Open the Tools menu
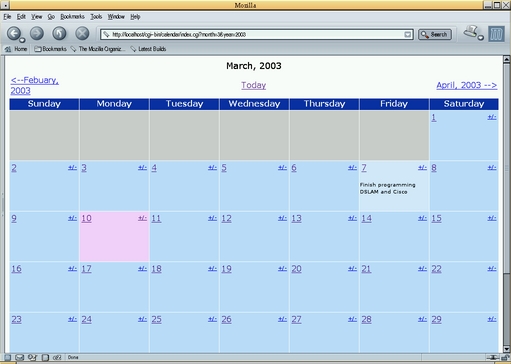Screen dimensions: 511x364 [x=96, y=17]
